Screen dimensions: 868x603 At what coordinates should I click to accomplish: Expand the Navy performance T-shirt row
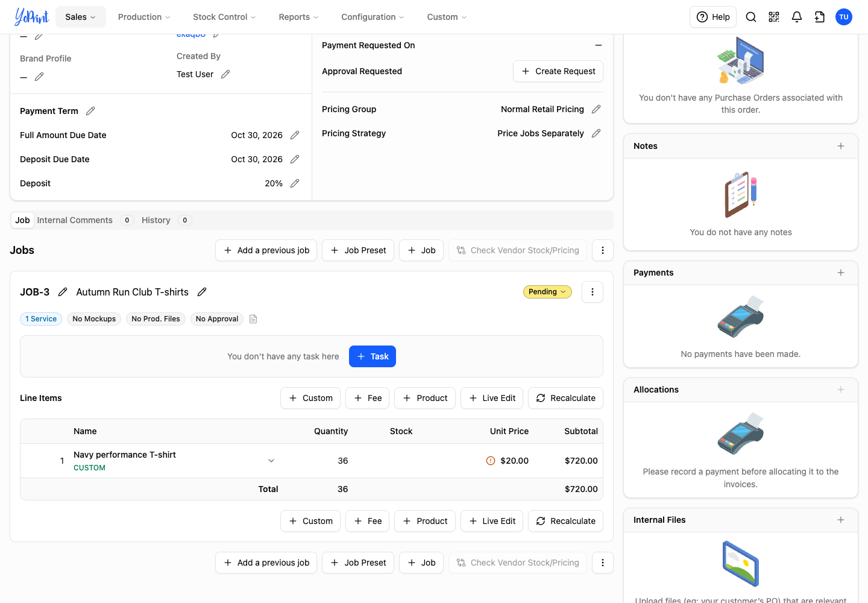271,461
